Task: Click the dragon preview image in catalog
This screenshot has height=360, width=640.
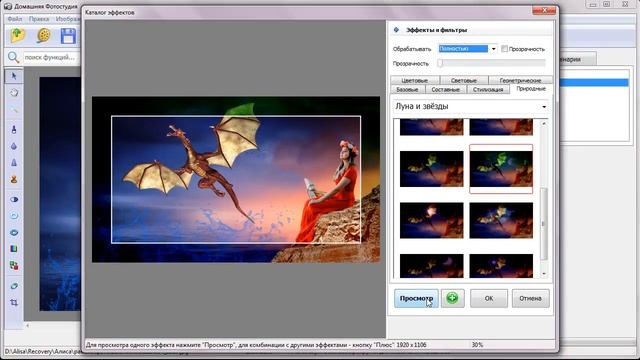Action: tap(236, 179)
